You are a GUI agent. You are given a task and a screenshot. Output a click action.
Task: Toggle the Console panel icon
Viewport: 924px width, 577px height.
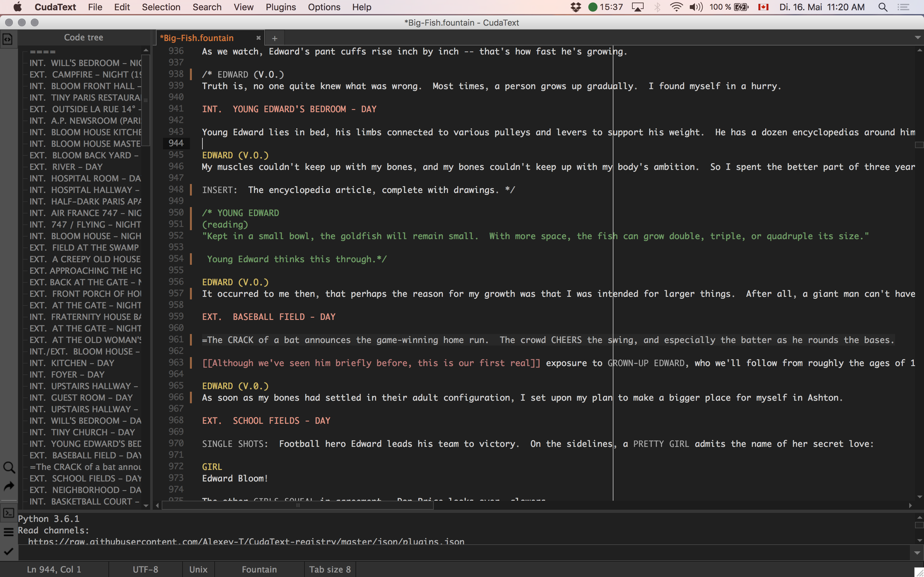coord(8,513)
